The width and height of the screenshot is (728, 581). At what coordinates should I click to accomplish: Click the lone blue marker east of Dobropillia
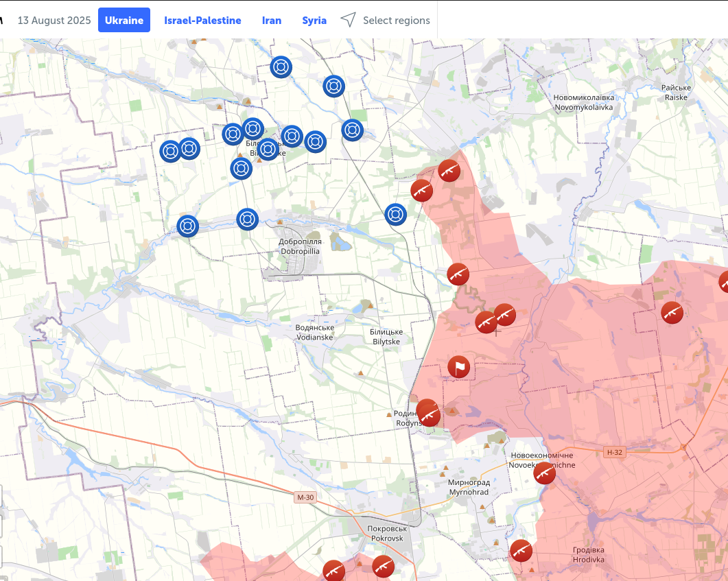pyautogui.click(x=396, y=215)
